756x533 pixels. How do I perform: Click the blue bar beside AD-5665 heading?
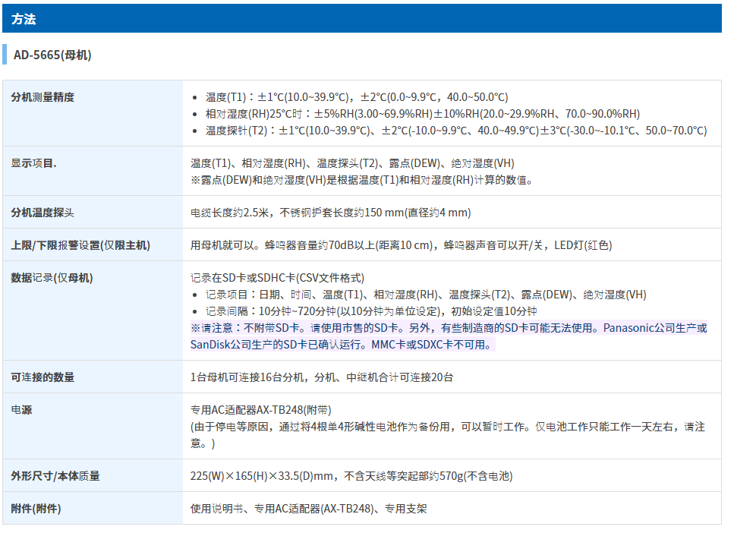[5, 55]
